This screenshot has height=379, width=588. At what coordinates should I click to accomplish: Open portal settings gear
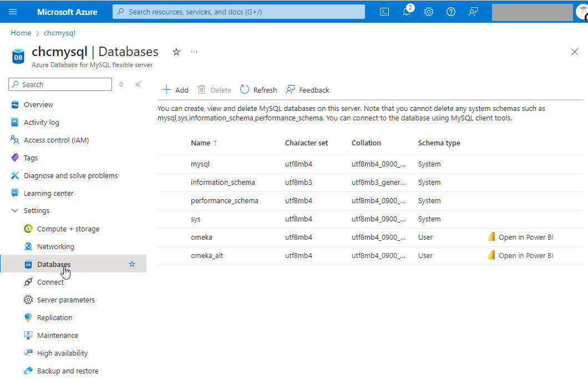(429, 12)
